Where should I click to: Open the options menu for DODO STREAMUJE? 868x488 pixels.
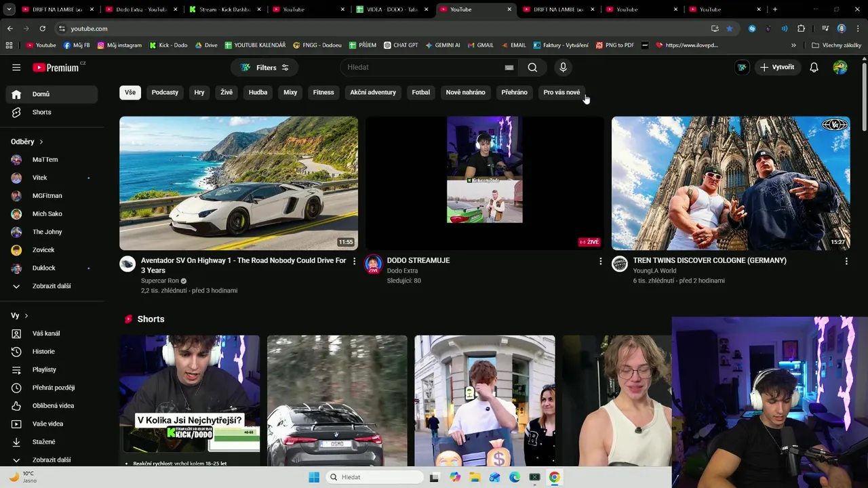(x=600, y=261)
